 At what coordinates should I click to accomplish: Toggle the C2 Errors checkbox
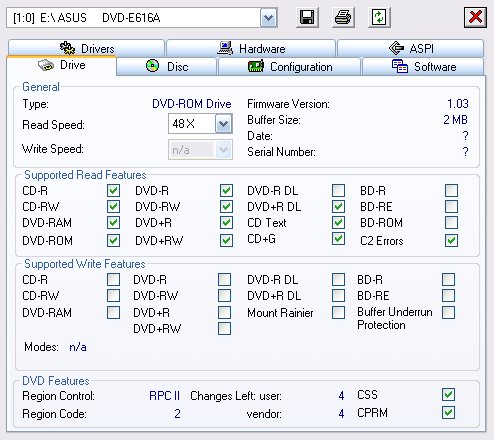point(451,240)
